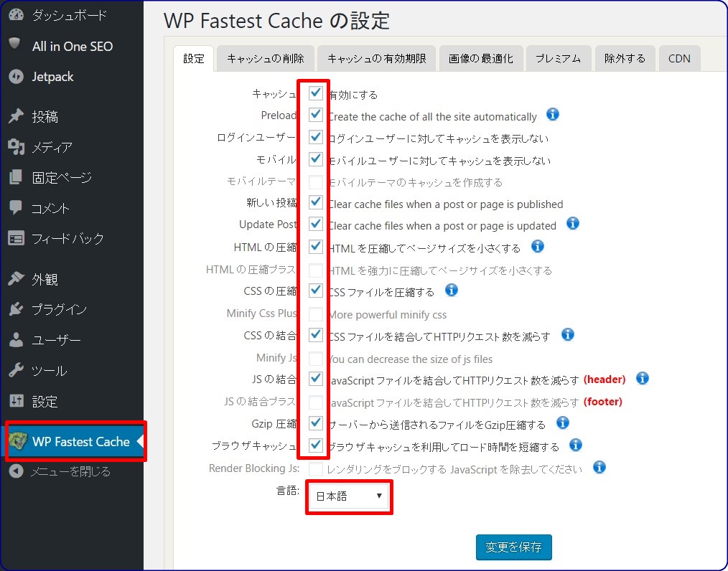
Task: Click the info icon on the CSSの圧縮 row
Action: tap(452, 291)
